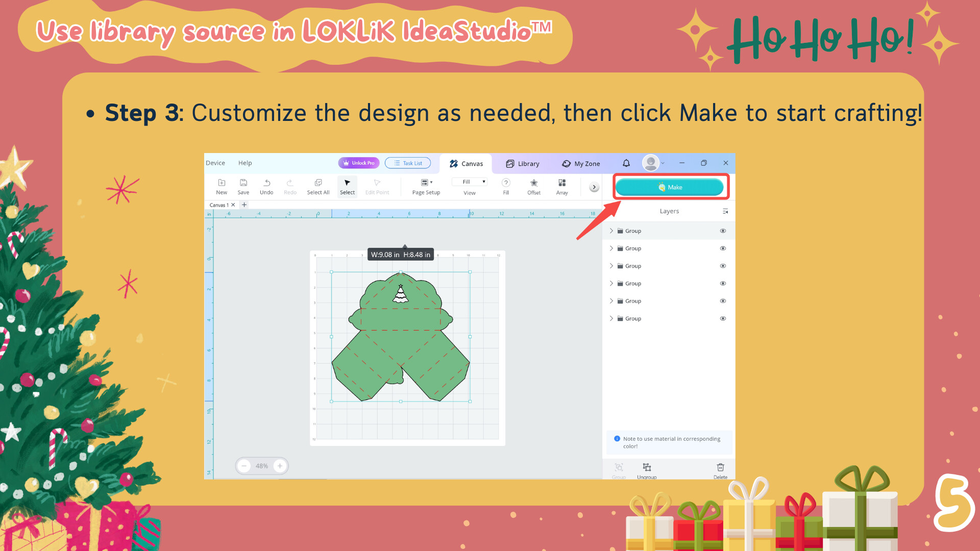
Task: Zoom in with the plus button
Action: point(280,466)
